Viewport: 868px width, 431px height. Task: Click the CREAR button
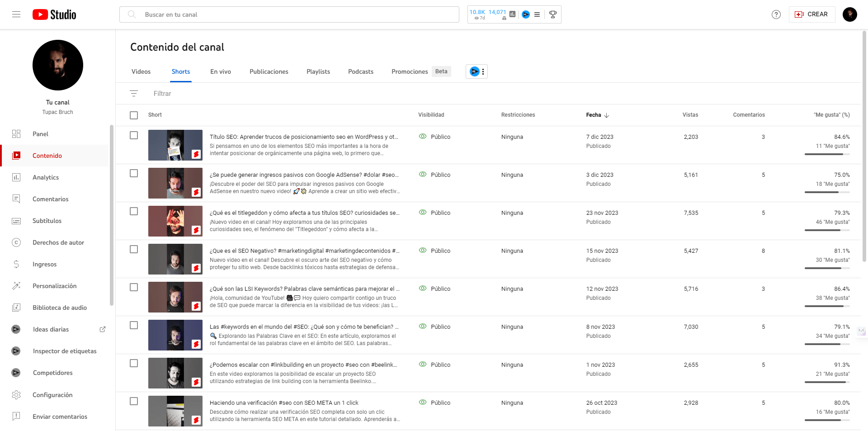[x=812, y=14]
